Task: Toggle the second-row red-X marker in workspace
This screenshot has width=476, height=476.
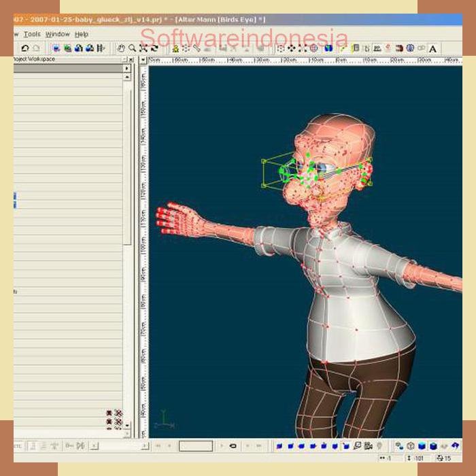Action: pos(118,422)
